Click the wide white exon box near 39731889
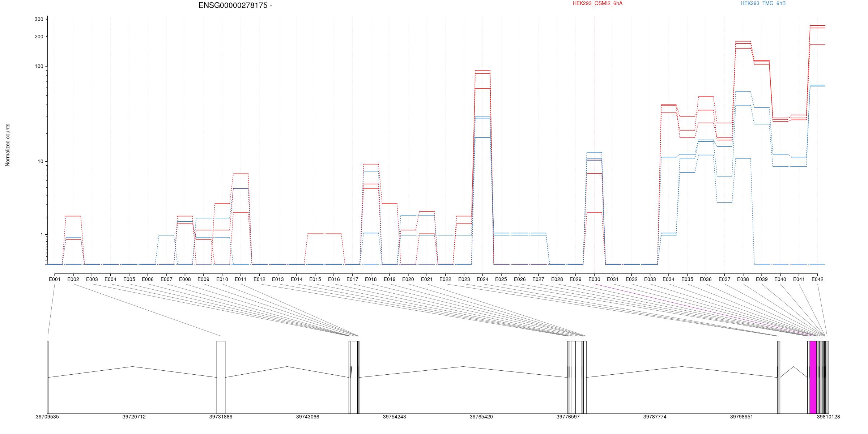868x434 pixels. click(221, 377)
